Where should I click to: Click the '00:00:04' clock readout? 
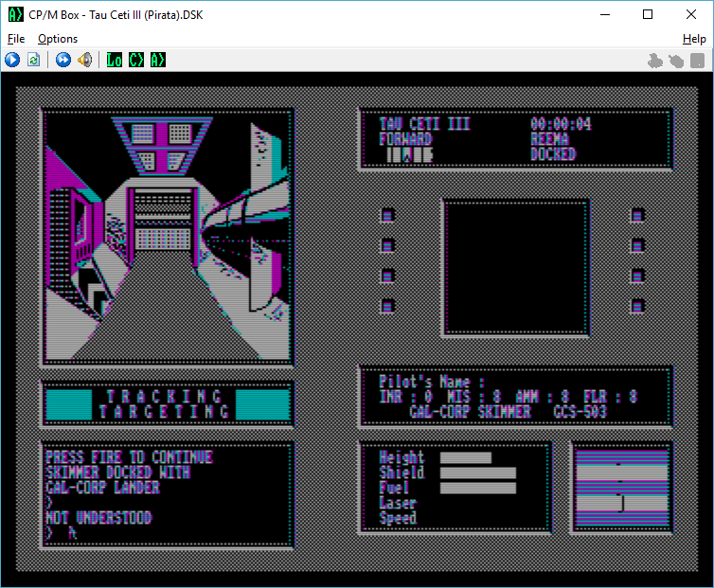pyautogui.click(x=561, y=124)
